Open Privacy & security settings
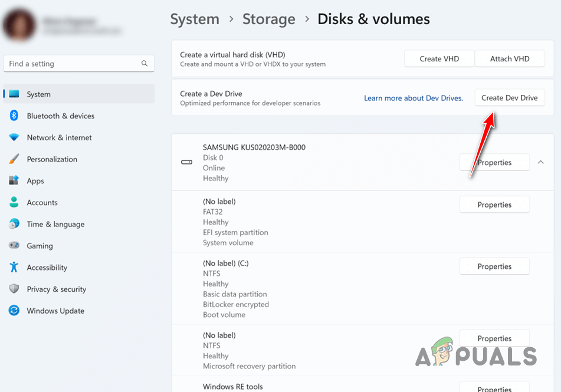The height and width of the screenshot is (392, 561). [x=55, y=289]
